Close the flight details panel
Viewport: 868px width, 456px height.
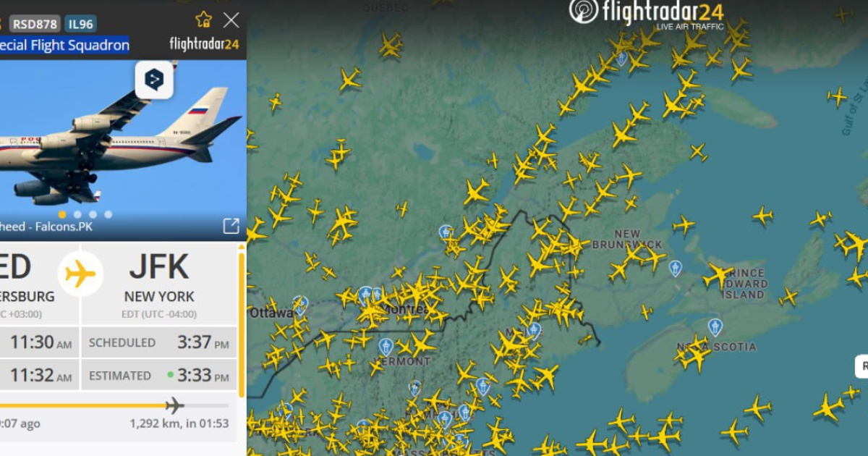[231, 20]
